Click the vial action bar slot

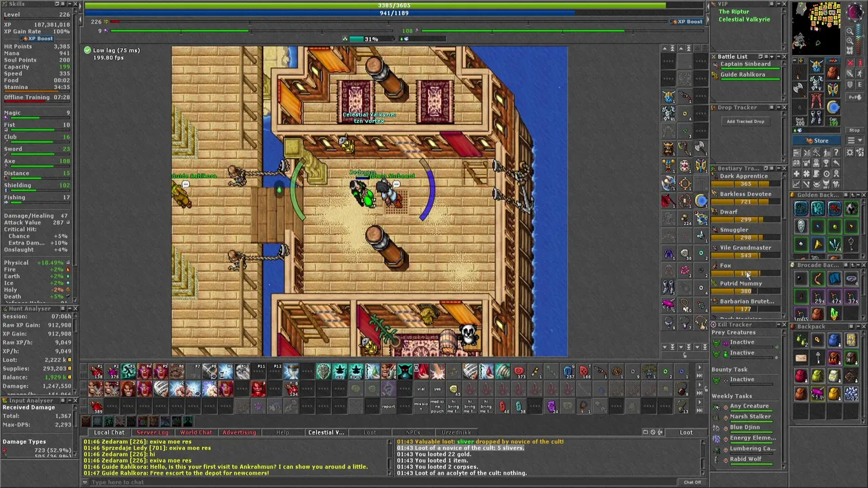click(421, 389)
